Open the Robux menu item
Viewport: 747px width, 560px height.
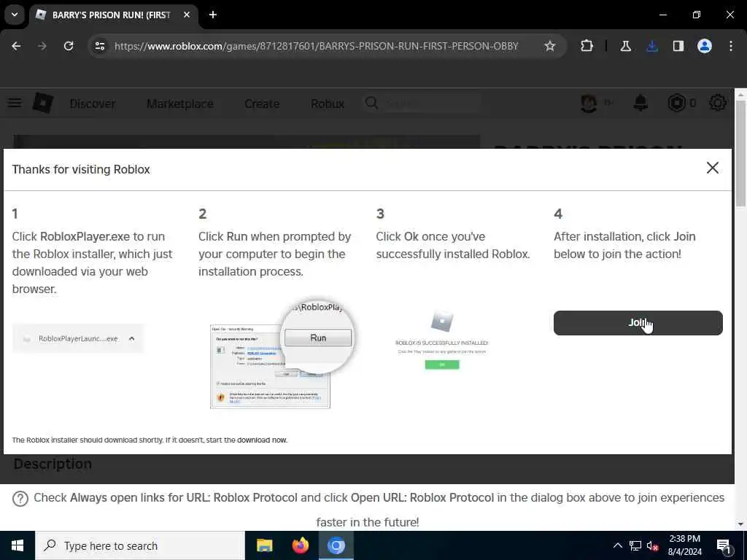328,104
